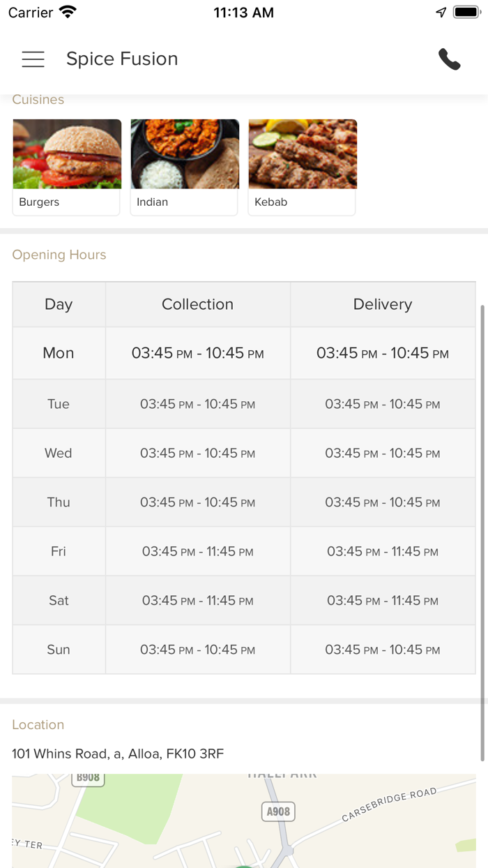Select the Mon row in opening hours

[59, 353]
